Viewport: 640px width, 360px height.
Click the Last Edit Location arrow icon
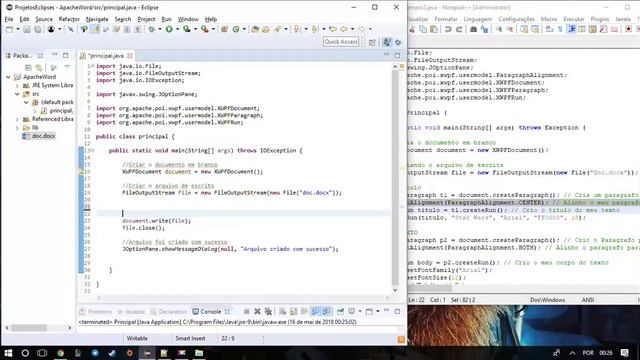pyautogui.click(x=333, y=29)
